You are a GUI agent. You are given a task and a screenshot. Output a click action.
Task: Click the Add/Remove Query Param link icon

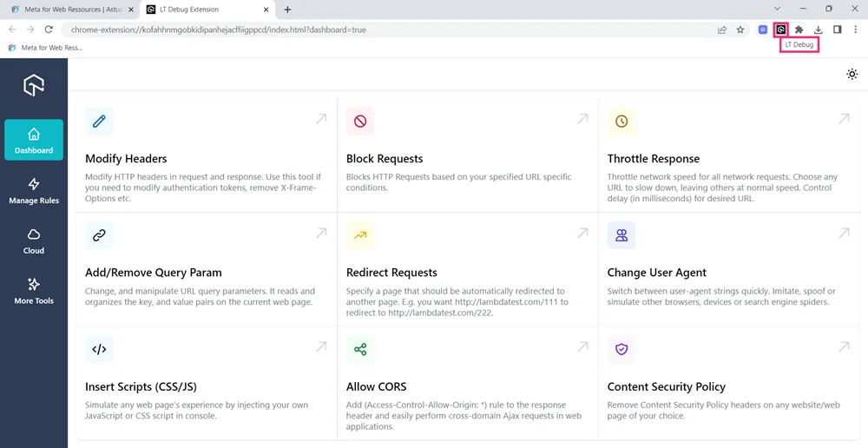[x=99, y=235]
